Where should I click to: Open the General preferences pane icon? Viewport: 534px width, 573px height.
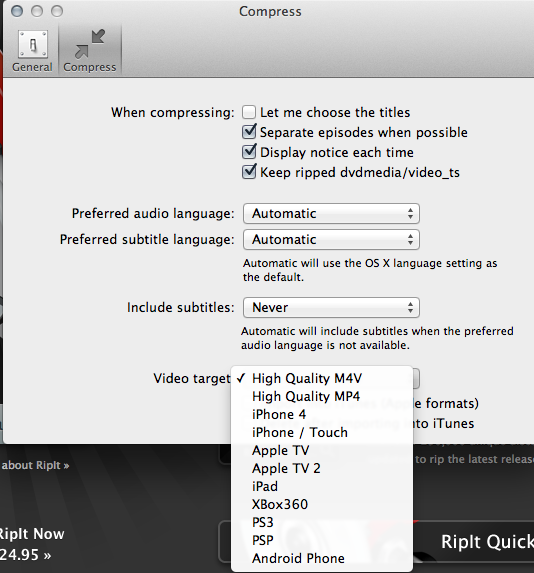(33, 45)
